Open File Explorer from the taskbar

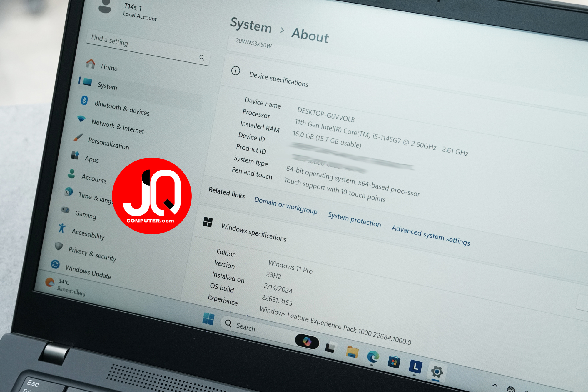[352, 352]
